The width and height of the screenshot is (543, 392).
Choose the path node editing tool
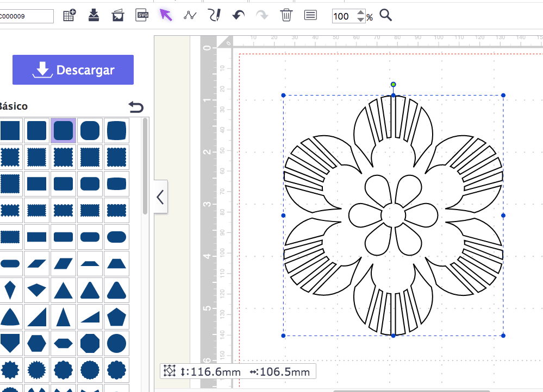190,15
